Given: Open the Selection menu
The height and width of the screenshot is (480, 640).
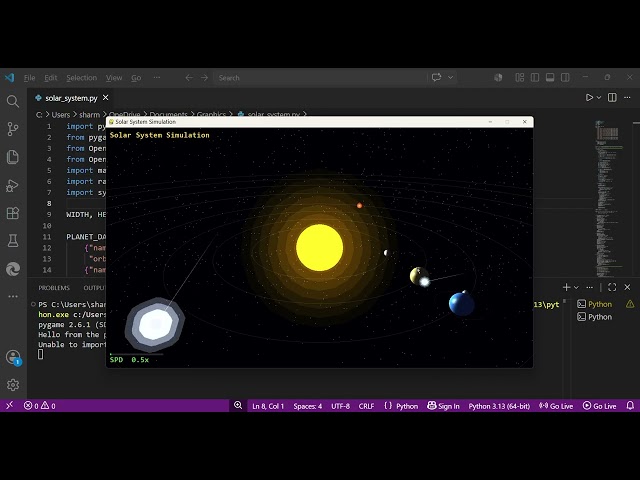Looking at the screenshot, I should click(x=82, y=78).
